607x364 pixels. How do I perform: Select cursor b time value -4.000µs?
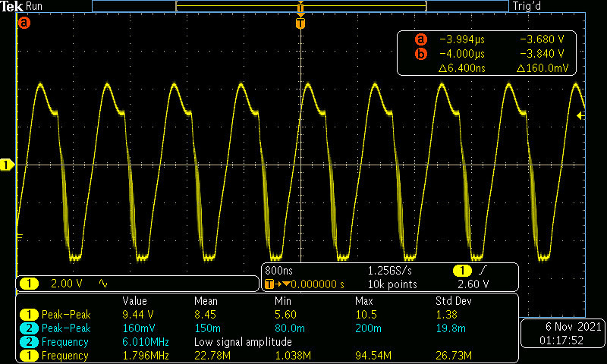[x=462, y=54]
